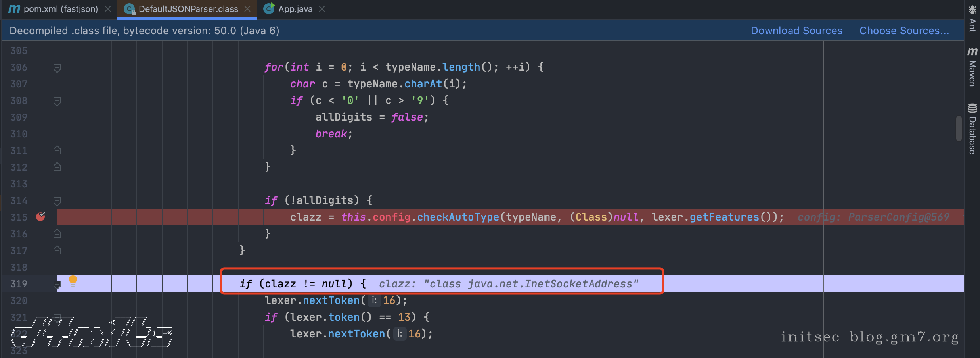Close the DefaultJSONParser.class tab
The height and width of the screenshot is (358, 980).
pos(247,9)
